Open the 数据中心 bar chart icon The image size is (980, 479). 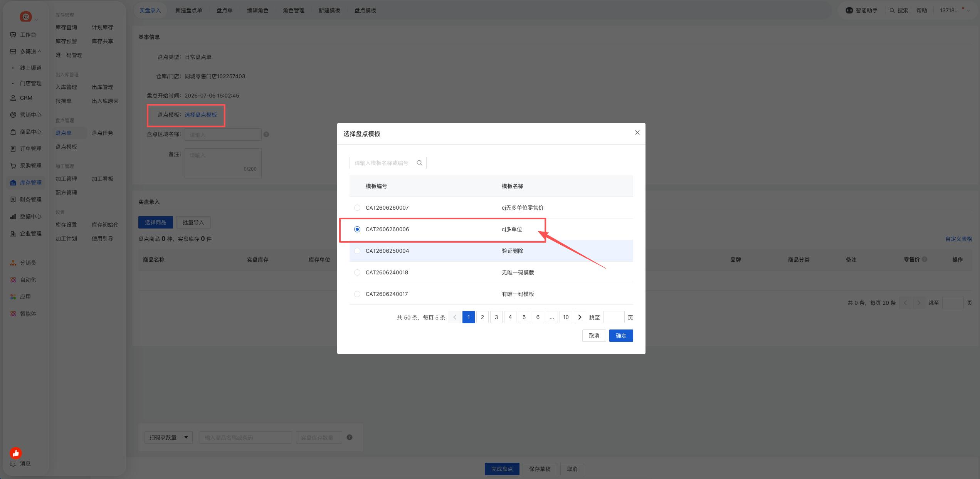pos(13,217)
